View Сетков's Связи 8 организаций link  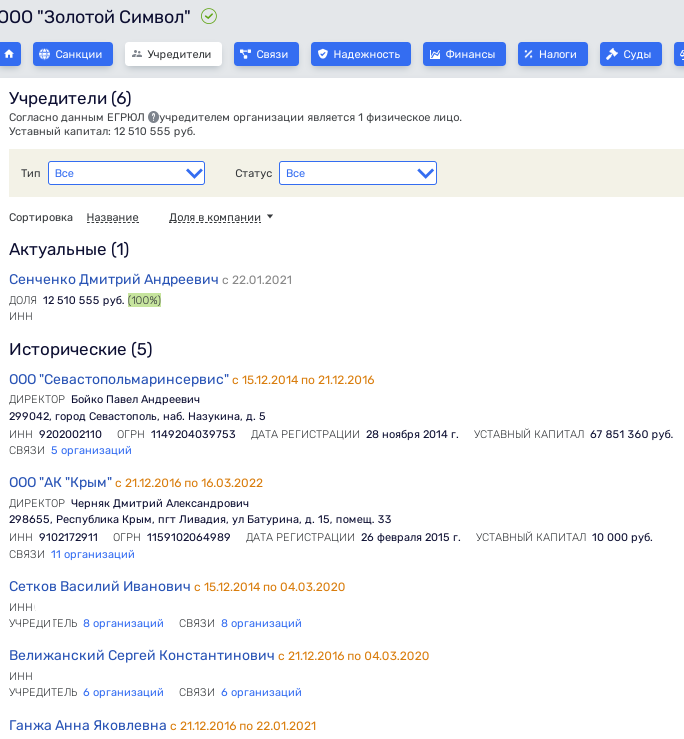261,623
